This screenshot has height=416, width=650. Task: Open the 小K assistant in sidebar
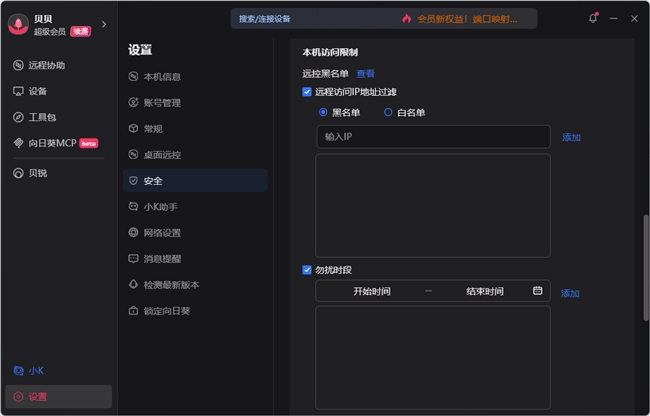click(35, 370)
